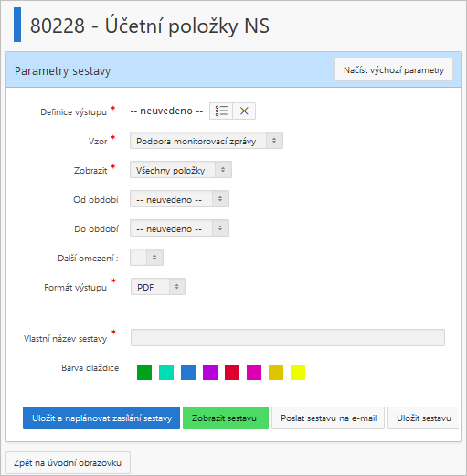Select the blue tile color swatch
The height and width of the screenshot is (476, 467).
188,373
